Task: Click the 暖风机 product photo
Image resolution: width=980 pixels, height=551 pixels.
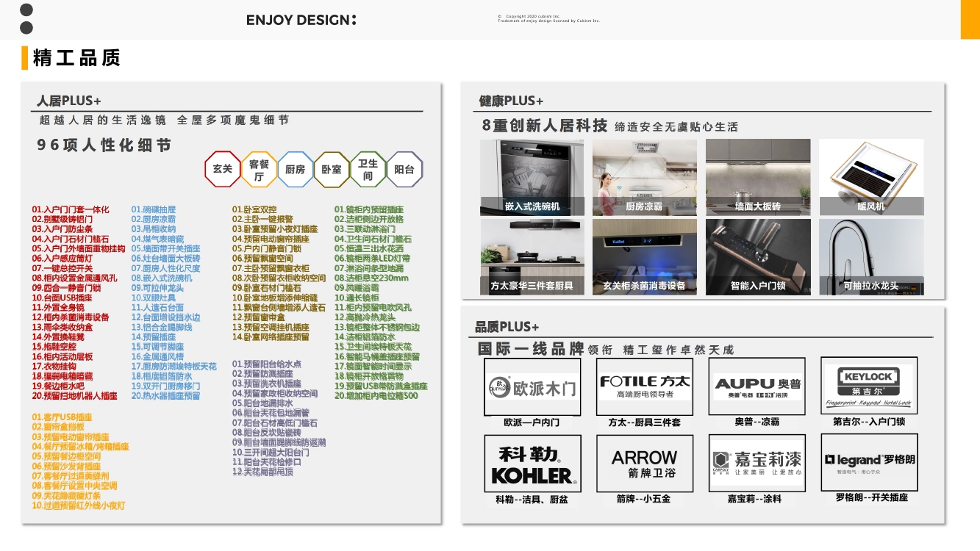Action: point(871,177)
